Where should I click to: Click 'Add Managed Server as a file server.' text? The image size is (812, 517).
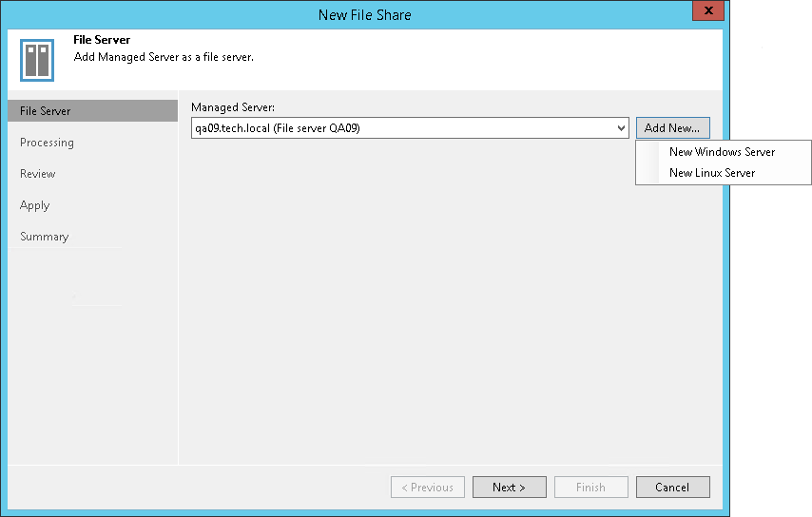[164, 57]
